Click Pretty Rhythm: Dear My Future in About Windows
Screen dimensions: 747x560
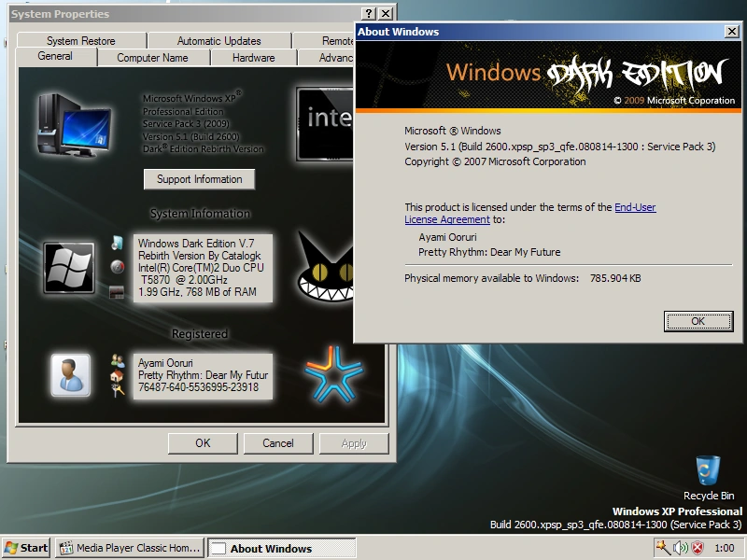point(489,252)
